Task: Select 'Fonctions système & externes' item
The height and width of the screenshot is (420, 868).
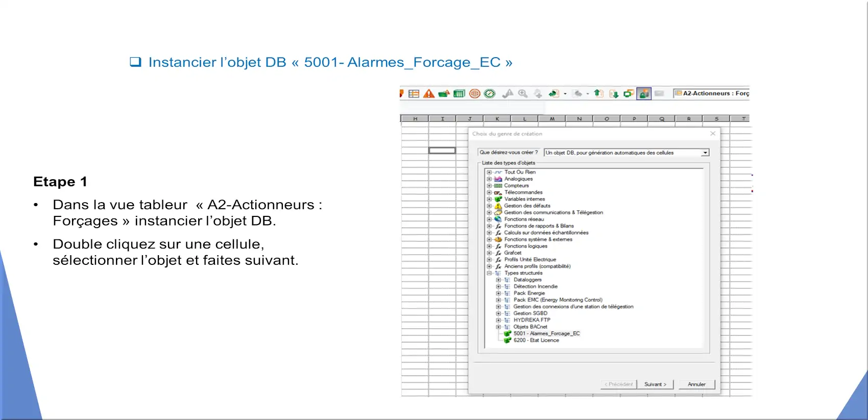Action: (x=538, y=239)
